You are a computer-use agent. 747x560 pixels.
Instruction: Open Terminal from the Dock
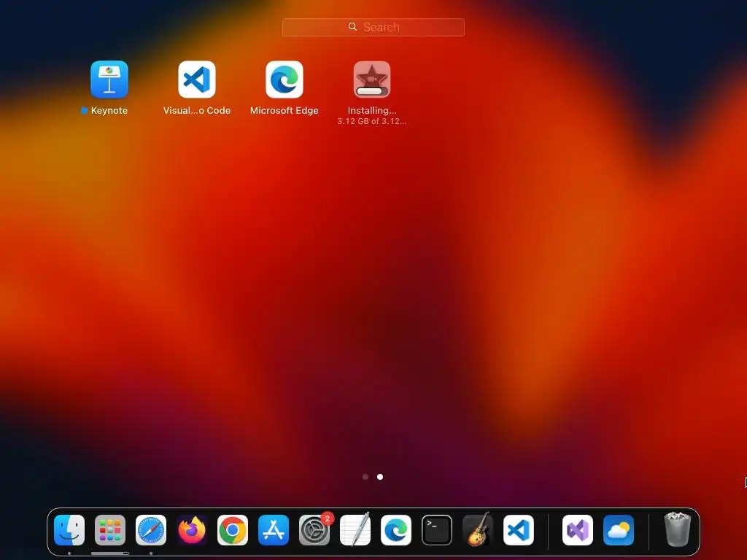(437, 530)
